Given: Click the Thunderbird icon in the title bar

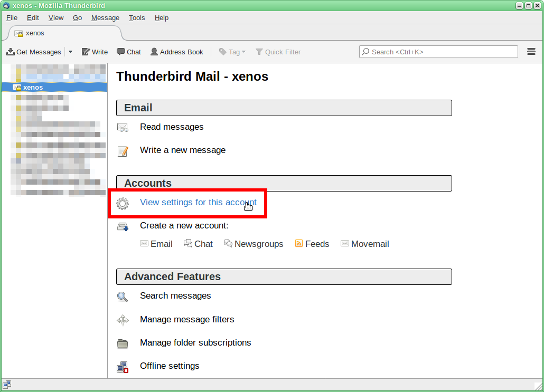Looking at the screenshot, I should point(6,6).
